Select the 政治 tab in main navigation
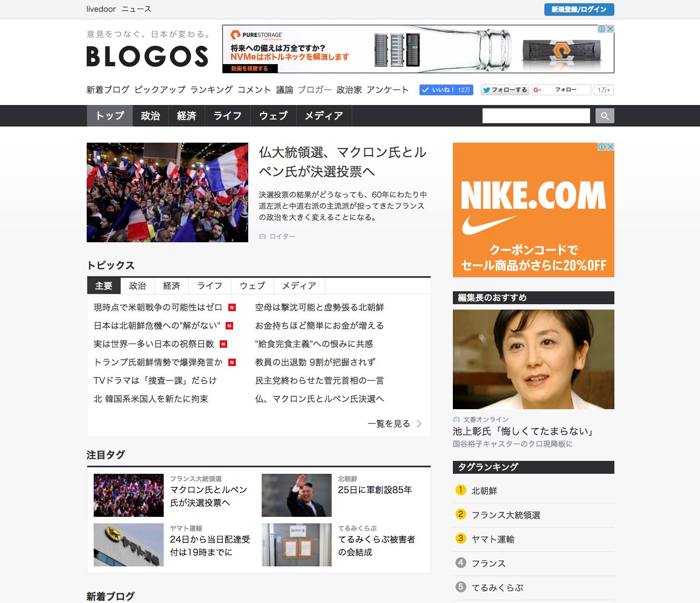This screenshot has height=603, width=700. (150, 116)
